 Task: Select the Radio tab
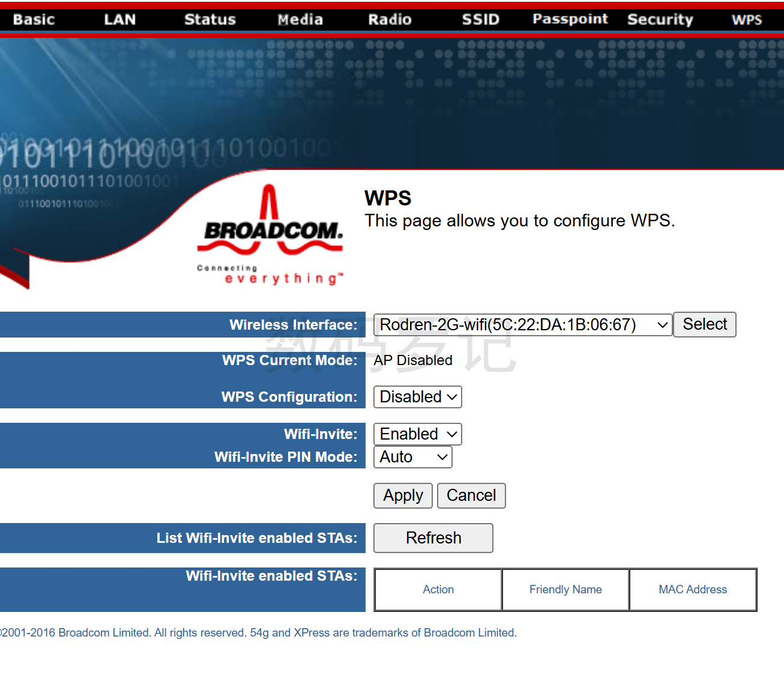(390, 20)
